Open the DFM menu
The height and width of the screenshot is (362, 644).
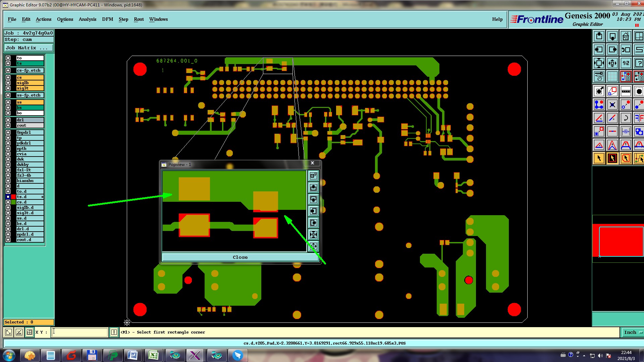point(107,19)
